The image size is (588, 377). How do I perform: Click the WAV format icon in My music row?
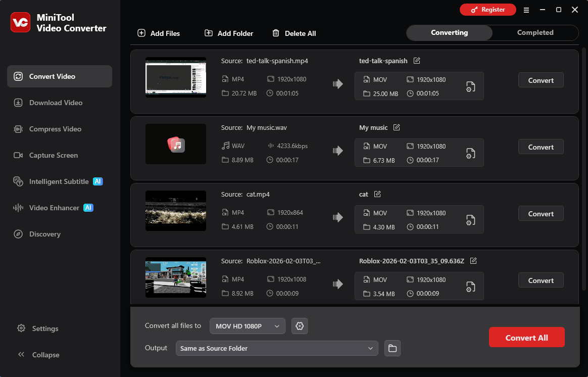[225, 146]
